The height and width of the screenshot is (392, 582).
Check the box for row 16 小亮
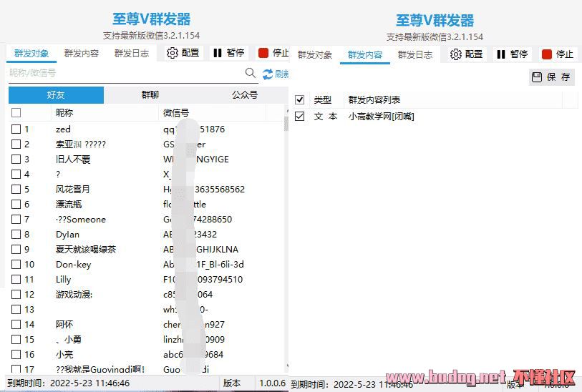point(16,355)
